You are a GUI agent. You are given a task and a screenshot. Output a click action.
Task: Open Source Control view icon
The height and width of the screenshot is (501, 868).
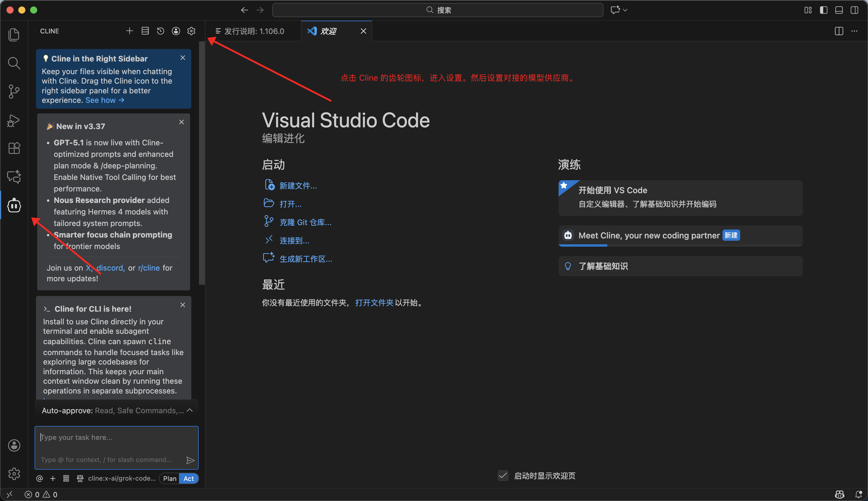point(14,92)
